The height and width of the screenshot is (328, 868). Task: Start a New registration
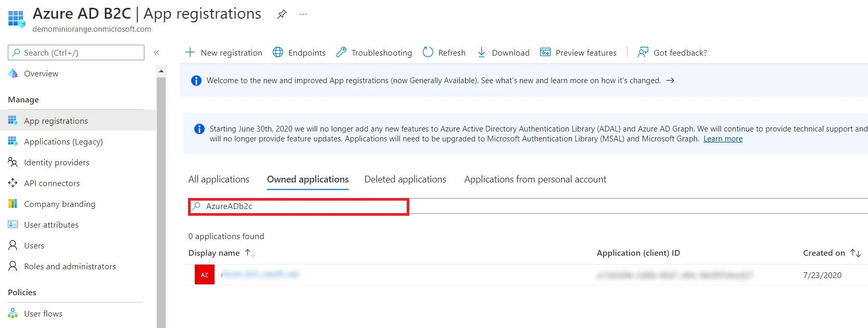[x=224, y=53]
